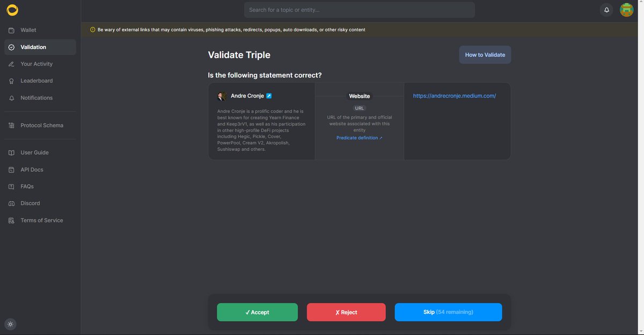Reject the triple statement

(346, 312)
